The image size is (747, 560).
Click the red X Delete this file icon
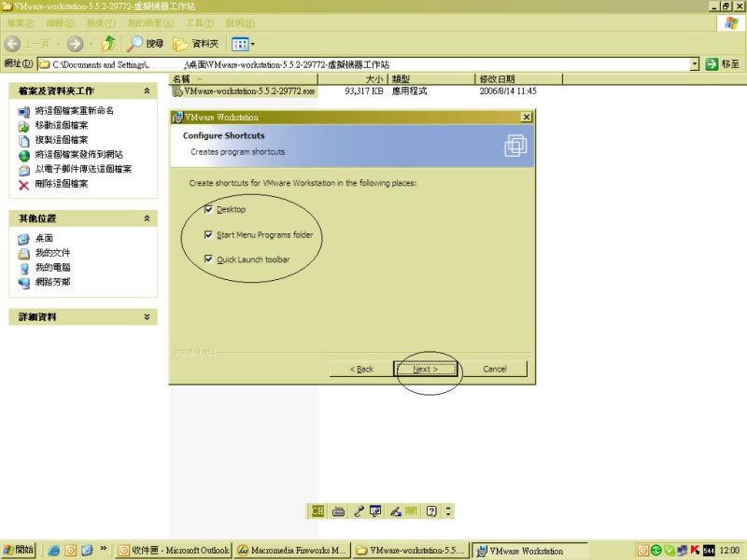point(24,185)
